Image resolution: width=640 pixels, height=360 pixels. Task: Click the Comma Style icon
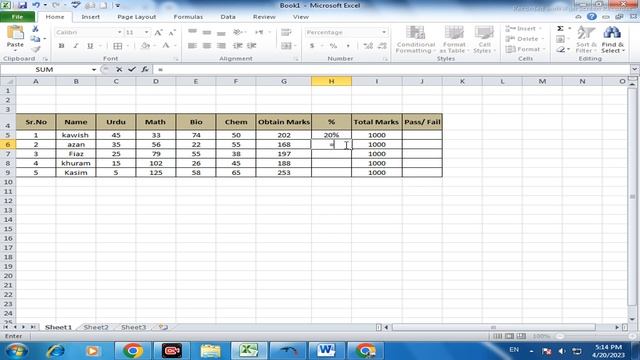point(348,46)
